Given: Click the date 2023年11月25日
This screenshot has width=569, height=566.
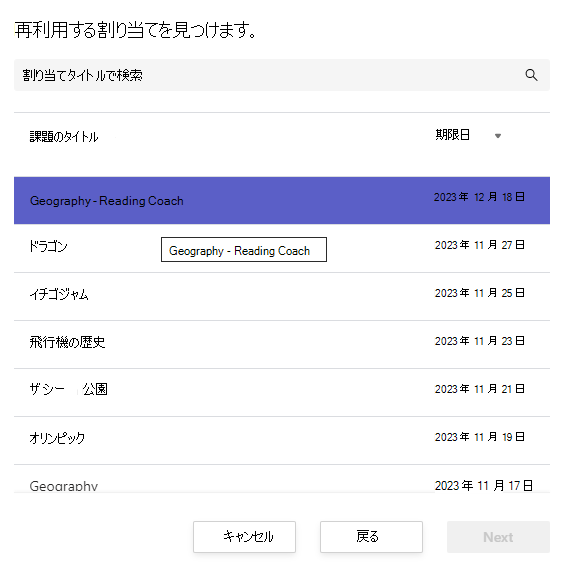Looking at the screenshot, I should [x=479, y=293].
